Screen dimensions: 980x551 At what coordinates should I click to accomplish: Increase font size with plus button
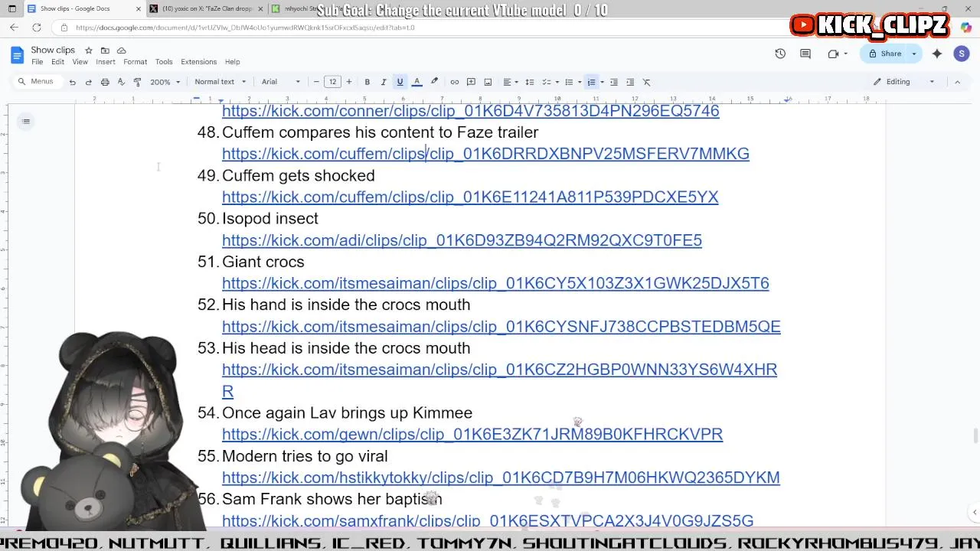[x=349, y=82]
